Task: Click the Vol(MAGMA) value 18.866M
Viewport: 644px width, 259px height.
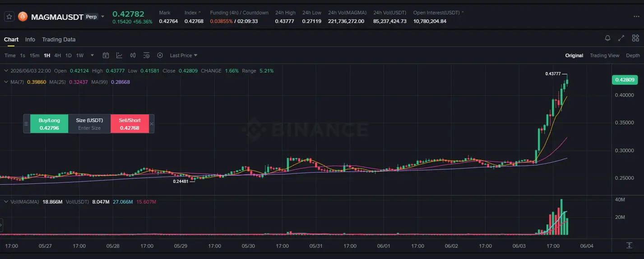Action: pyautogui.click(x=52, y=202)
